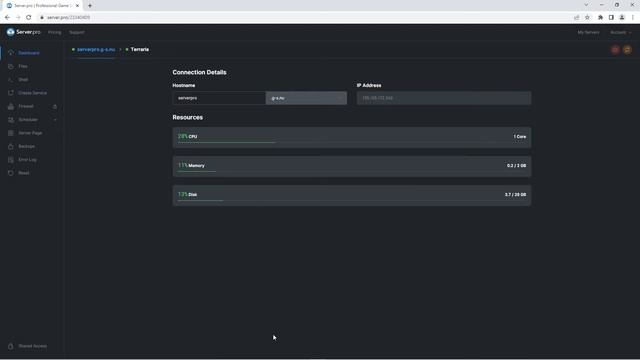The width and height of the screenshot is (640, 360).
Task: Open the browser profile icon
Action: [x=622, y=18]
